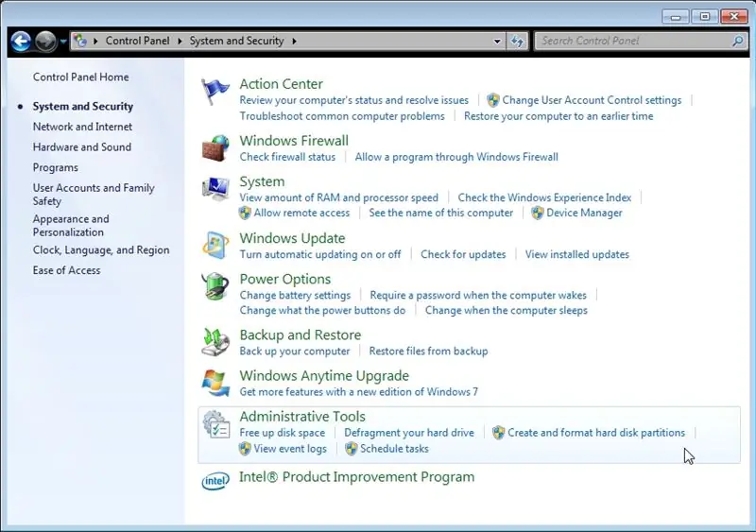Click Defragment your hard drive link
756x532 pixels.
point(409,433)
